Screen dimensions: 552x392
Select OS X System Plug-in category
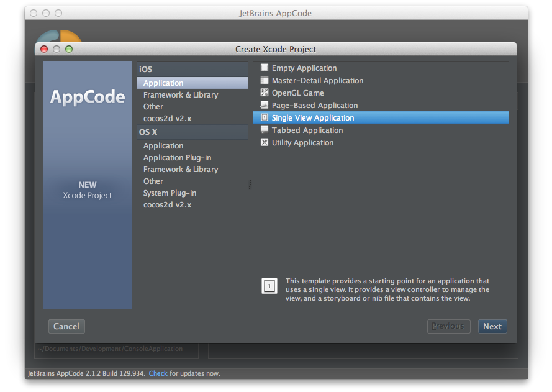[x=170, y=193]
